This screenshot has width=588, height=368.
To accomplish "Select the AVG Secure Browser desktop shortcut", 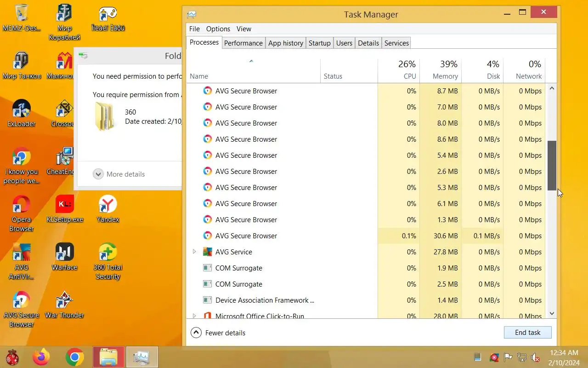I will pos(21,310).
